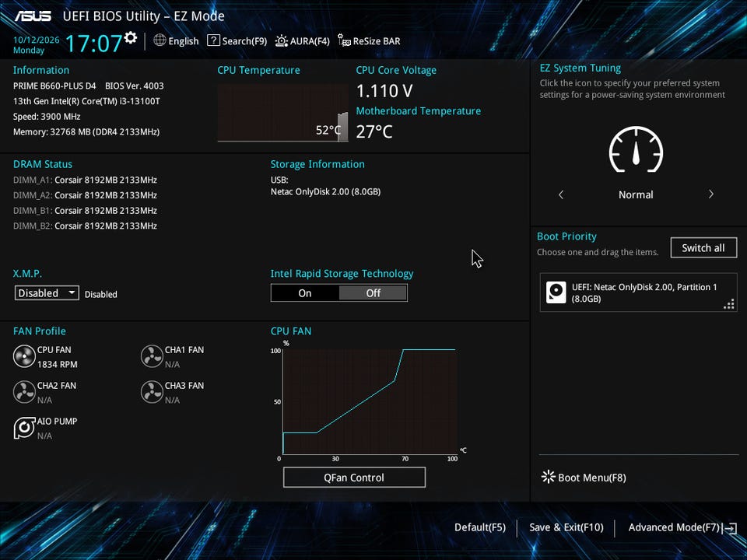Image resolution: width=747 pixels, height=560 pixels.
Task: Select the AIO PUMP icon
Action: click(24, 428)
